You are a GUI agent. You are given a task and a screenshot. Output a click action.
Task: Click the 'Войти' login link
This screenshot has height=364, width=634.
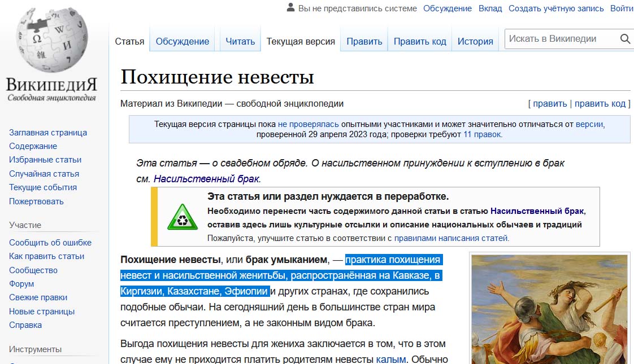(x=622, y=8)
